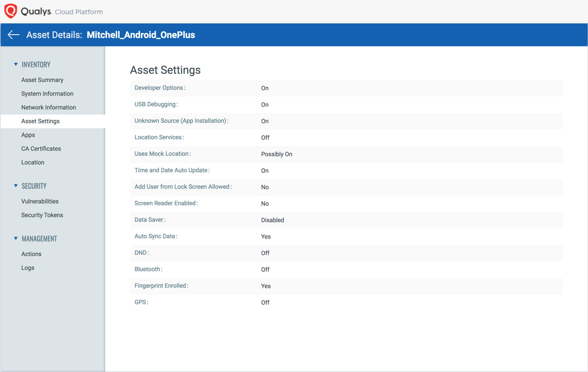Collapse the MANAGEMENT section
The width and height of the screenshot is (588, 372).
16,238
